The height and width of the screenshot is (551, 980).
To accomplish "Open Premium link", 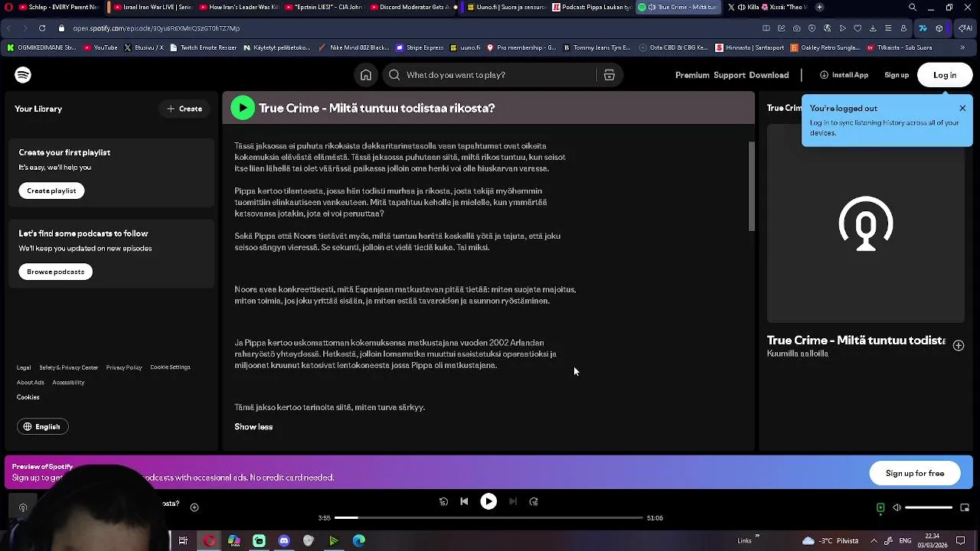I will coord(692,75).
